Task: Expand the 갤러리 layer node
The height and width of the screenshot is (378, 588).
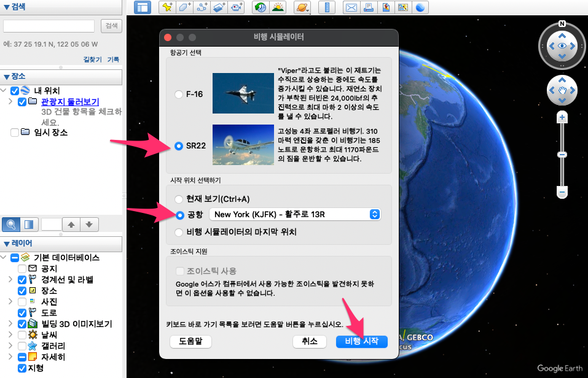Action: coord(10,345)
